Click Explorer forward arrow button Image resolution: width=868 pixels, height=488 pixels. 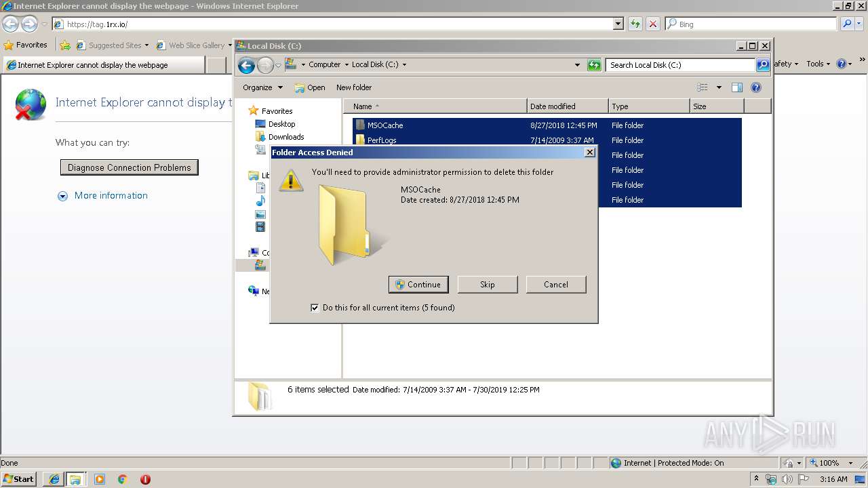[265, 65]
